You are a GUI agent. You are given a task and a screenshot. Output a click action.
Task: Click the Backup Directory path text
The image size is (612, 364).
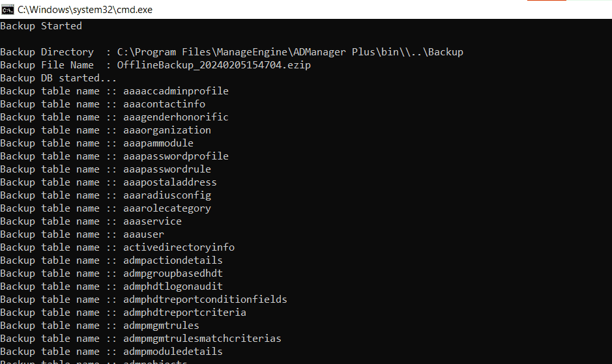tap(290, 52)
